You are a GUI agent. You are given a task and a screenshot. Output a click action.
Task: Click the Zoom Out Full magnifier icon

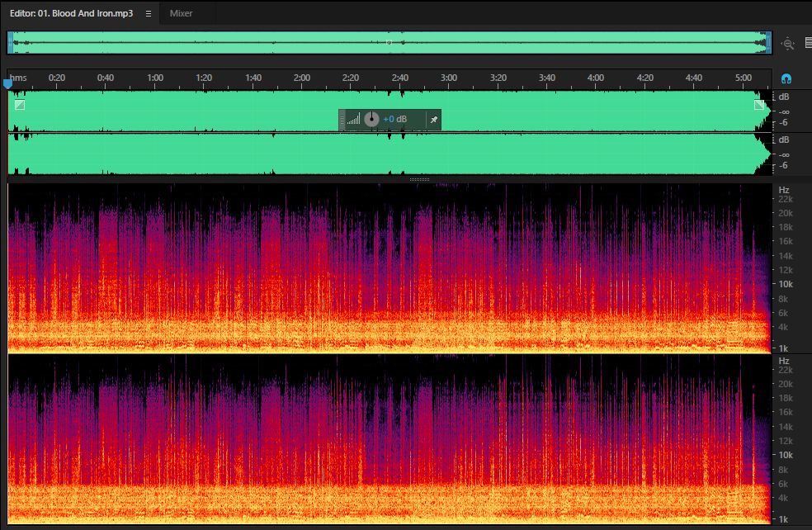tap(788, 44)
